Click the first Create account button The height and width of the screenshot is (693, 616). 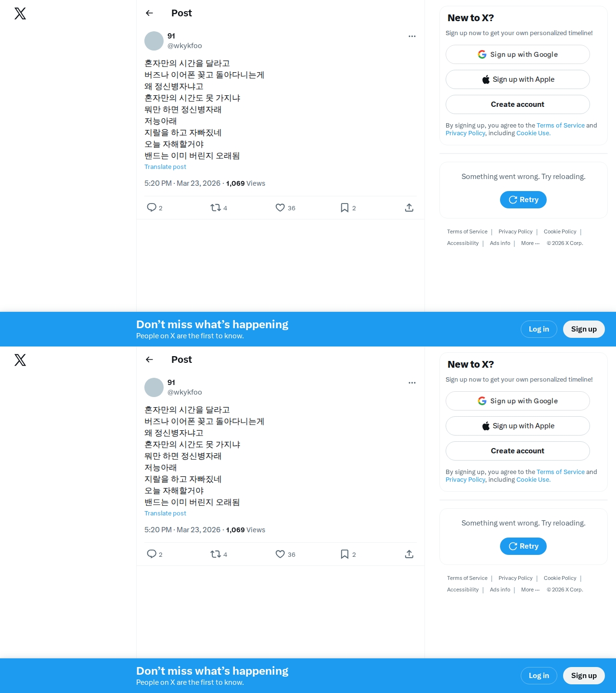518,104
